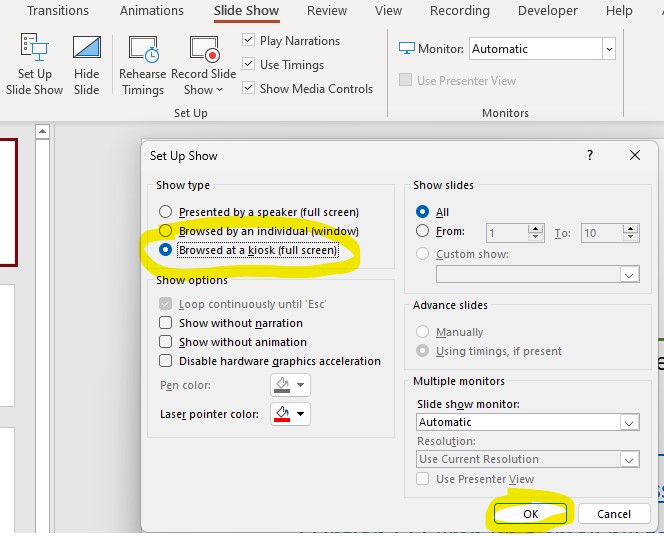Uncheck the Play Narrations checkbox
Image resolution: width=664 pixels, height=536 pixels.
coord(249,41)
